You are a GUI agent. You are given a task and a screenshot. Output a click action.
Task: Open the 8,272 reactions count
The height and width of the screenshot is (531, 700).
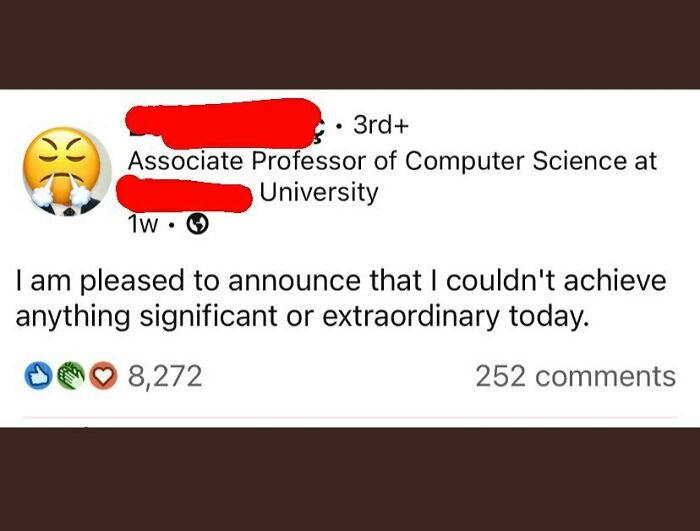[165, 376]
